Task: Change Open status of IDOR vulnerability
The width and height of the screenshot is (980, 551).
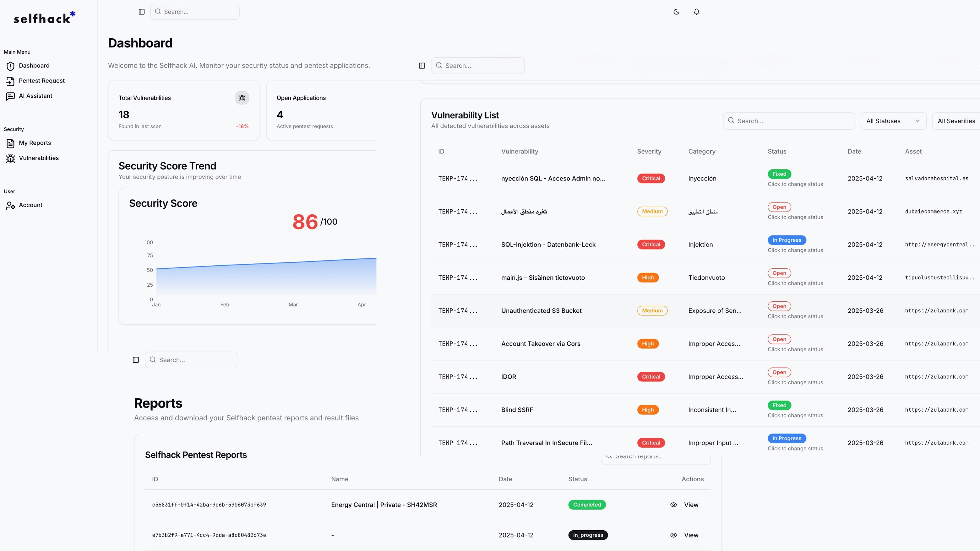Action: point(779,372)
